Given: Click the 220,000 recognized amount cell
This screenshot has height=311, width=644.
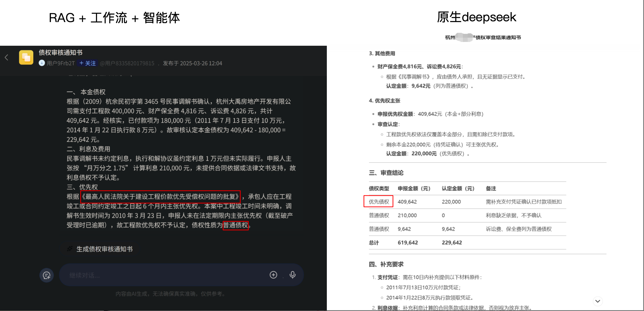Looking at the screenshot, I should 451,202.
